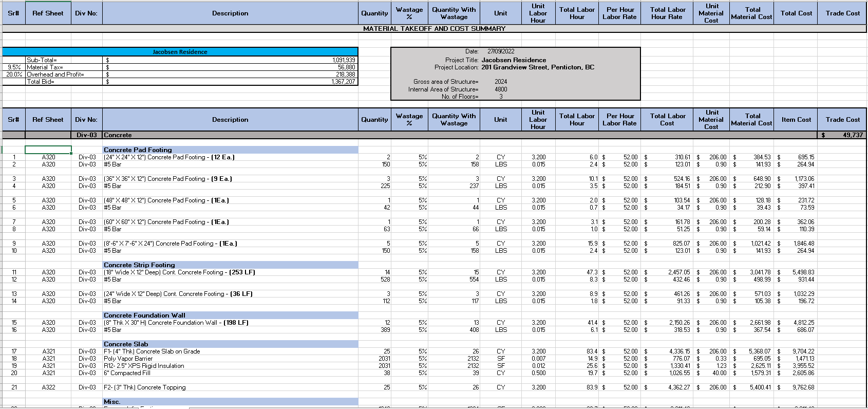
Task: Click the Total Labor Cost column header
Action: (x=667, y=120)
